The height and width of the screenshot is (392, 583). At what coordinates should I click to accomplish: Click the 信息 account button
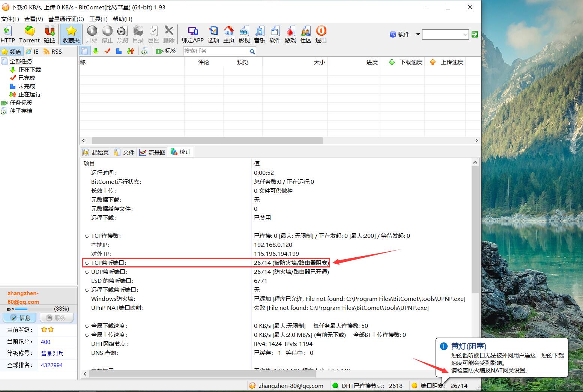pos(20,318)
